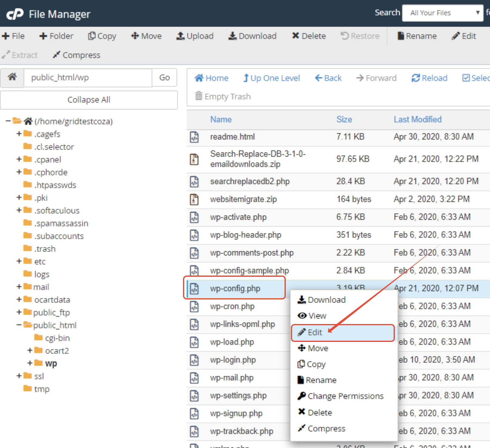This screenshot has width=490, height=448.
Task: Expand the .cphorde folder
Action: tap(19, 172)
